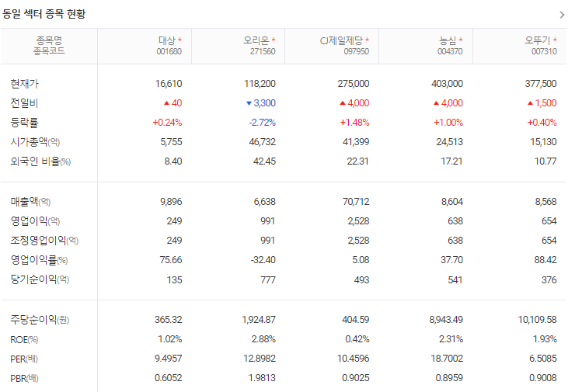568x392 pixels.
Task: Click 농심 current price 403,000
Action: pyautogui.click(x=447, y=84)
